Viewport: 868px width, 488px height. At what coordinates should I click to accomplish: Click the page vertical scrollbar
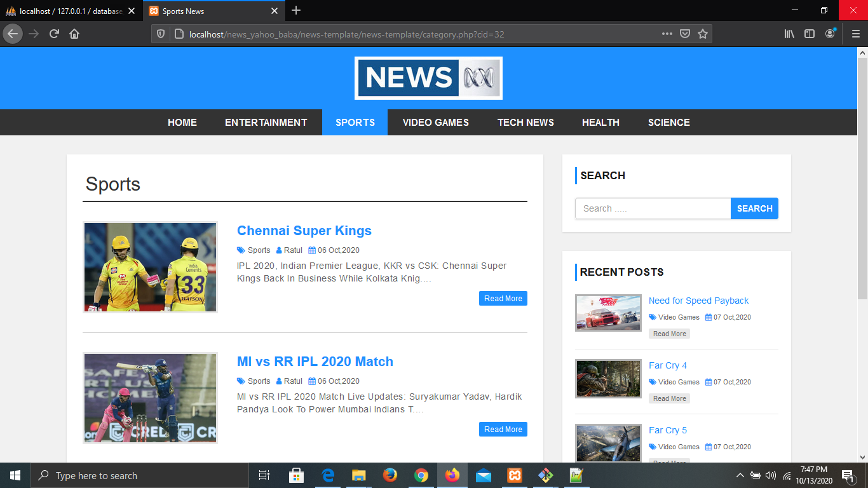pos(862,254)
